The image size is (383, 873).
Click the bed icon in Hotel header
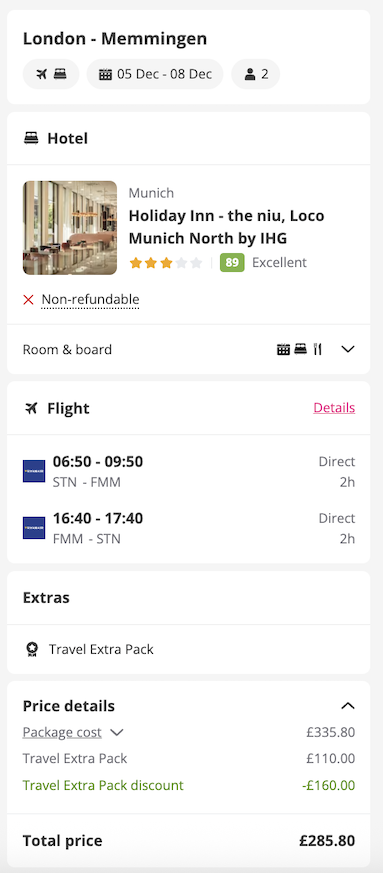pyautogui.click(x=31, y=138)
